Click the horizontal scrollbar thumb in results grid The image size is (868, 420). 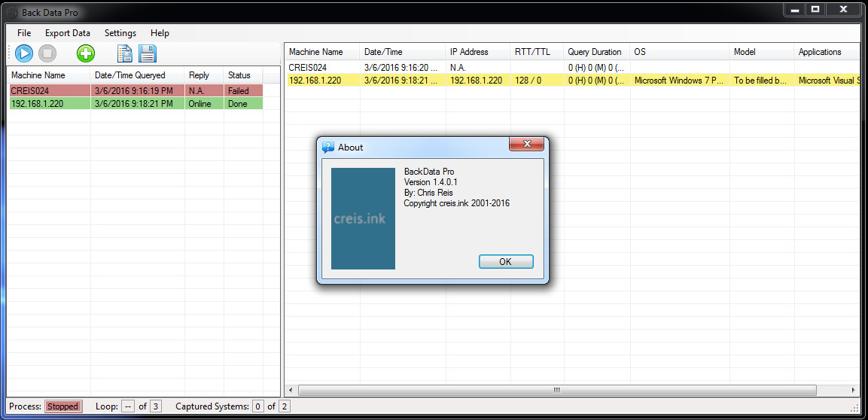point(557,390)
